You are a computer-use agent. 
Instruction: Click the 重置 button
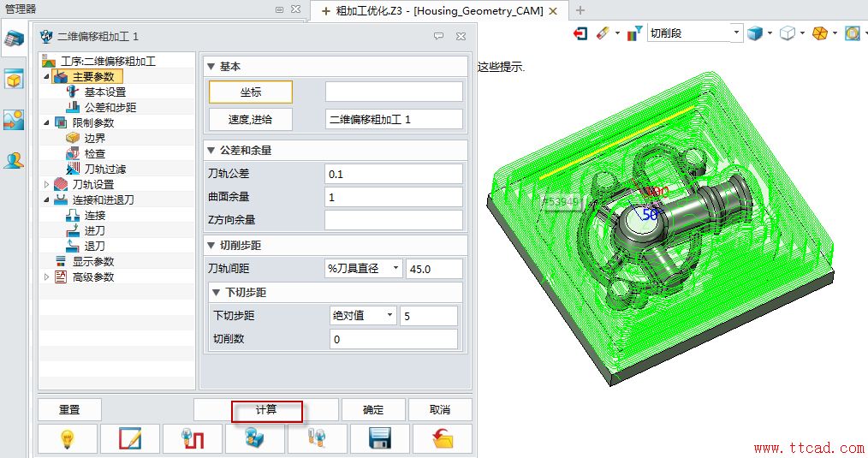[x=69, y=410]
